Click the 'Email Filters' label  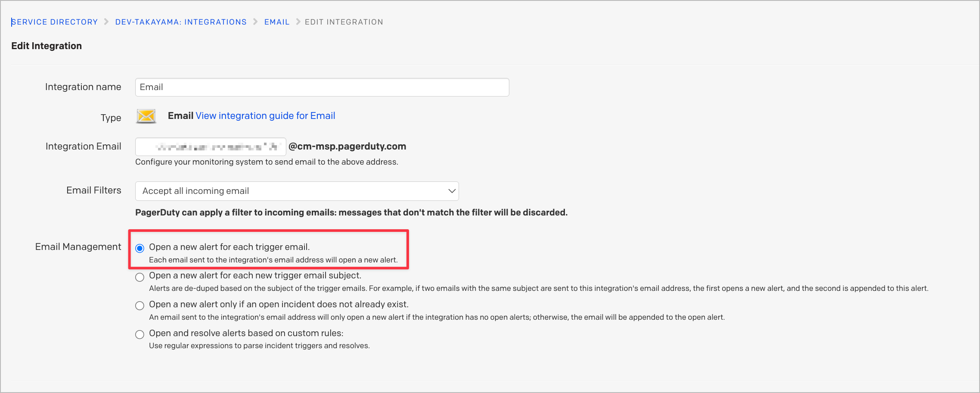coord(94,190)
